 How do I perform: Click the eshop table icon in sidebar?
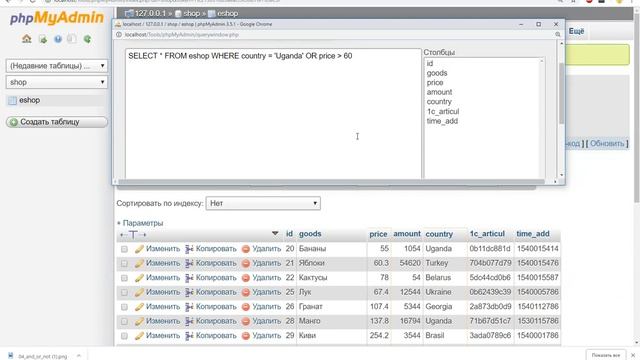point(13,100)
